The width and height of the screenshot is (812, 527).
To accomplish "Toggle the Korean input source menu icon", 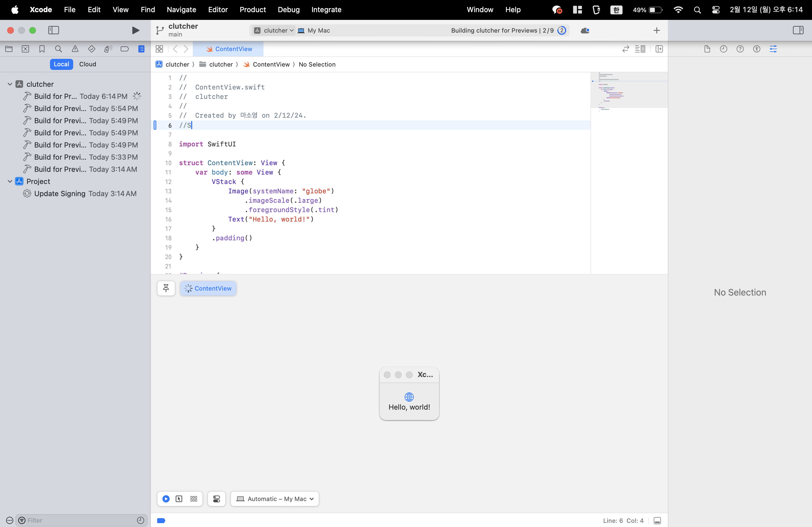I will pos(616,10).
